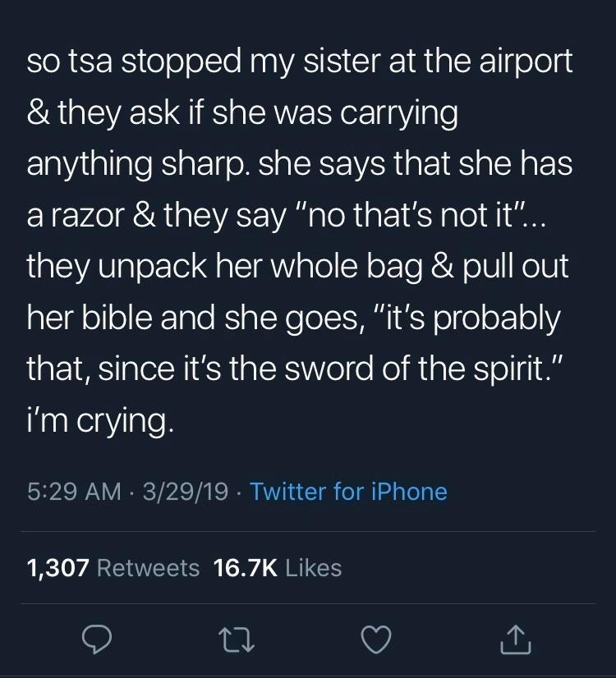Click the 5:29 AM timestamp
This screenshot has width=616, height=678.
74,492
